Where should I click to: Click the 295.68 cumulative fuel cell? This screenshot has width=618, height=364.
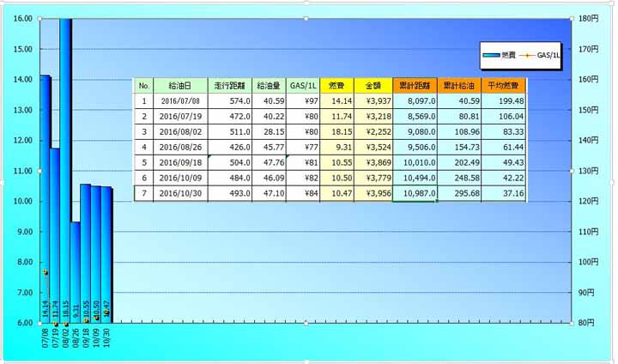click(x=461, y=193)
